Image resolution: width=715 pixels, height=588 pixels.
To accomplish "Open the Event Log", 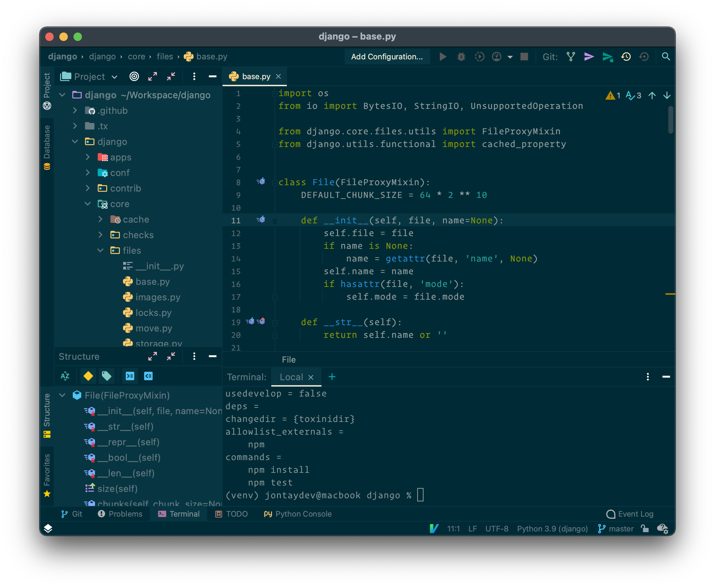I will point(630,514).
